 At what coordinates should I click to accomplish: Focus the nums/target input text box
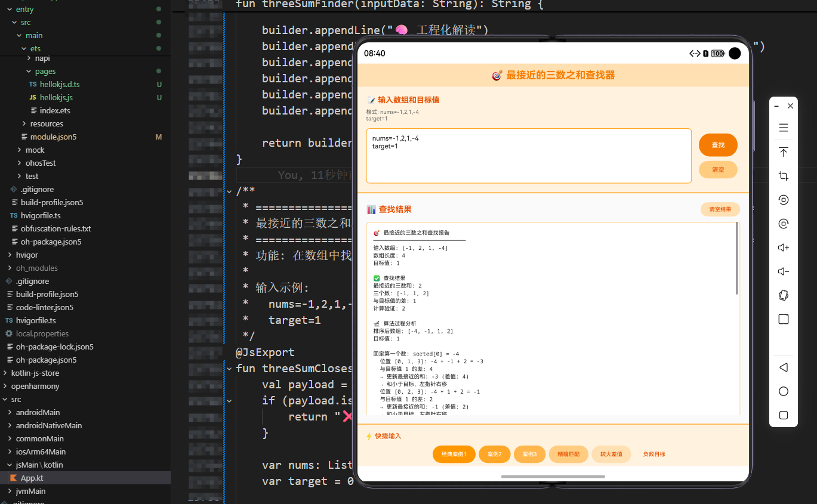click(529, 156)
